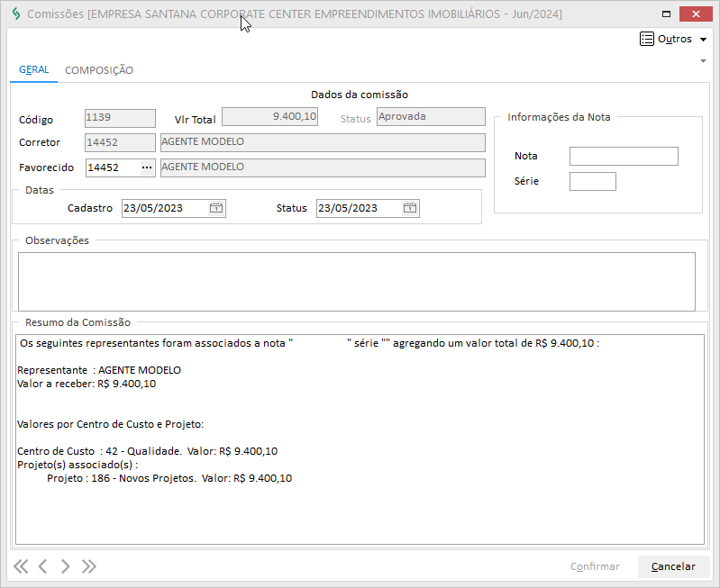This screenshot has height=588, width=720.
Task: Click the Corretor code field 14452
Action: [121, 142]
